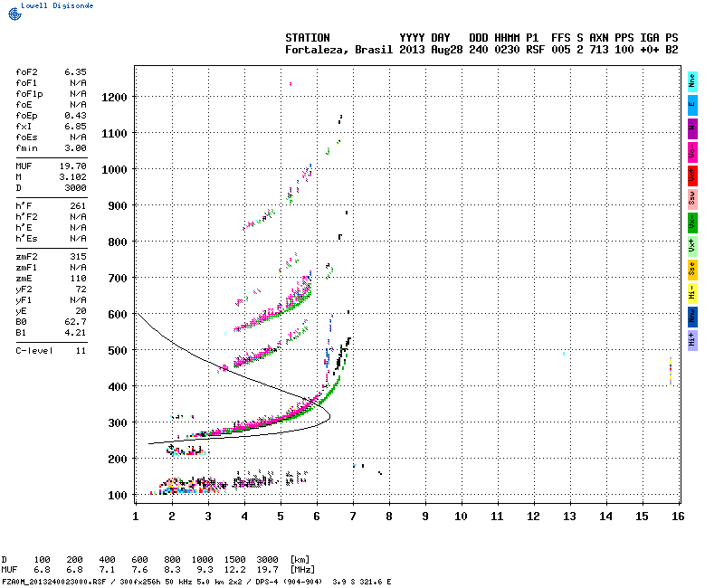Image resolution: width=724 pixels, height=588 pixels.
Task: Click the yF2 value 72
Action: [x=81, y=289]
